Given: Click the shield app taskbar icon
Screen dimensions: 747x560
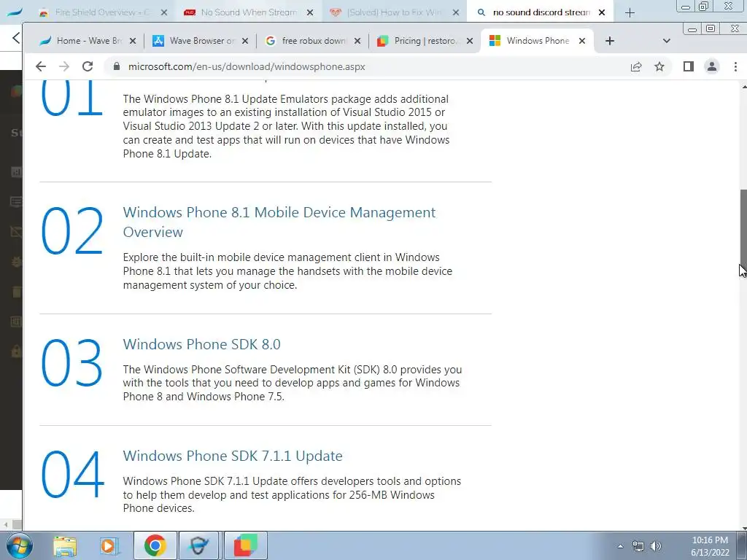Looking at the screenshot, I should (x=198, y=545).
